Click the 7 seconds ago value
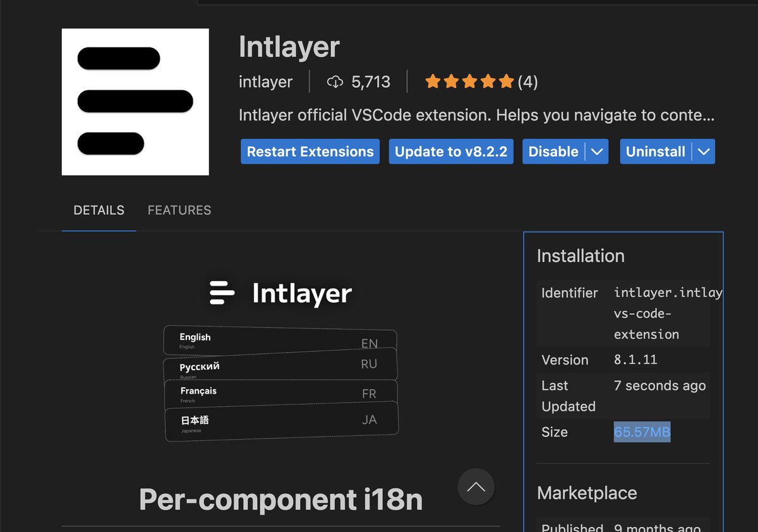Image resolution: width=758 pixels, height=532 pixels. pyautogui.click(x=660, y=385)
